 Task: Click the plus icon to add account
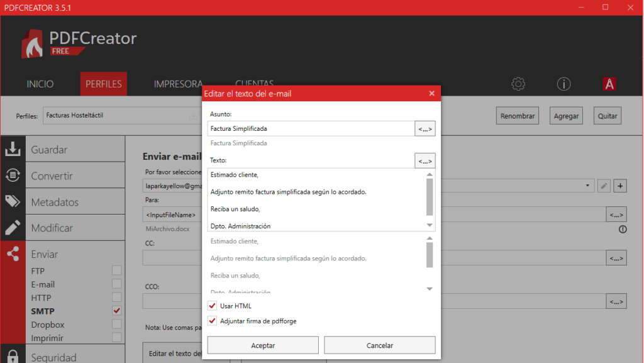[620, 186]
